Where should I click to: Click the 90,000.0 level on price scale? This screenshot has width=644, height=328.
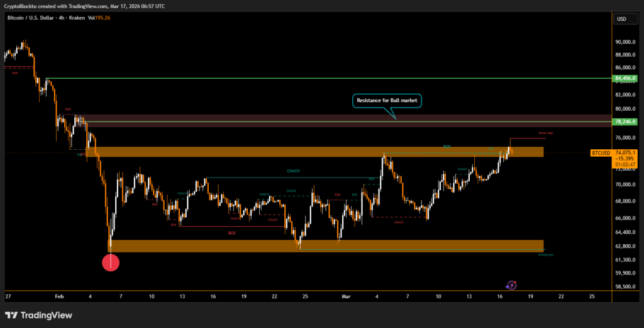coord(625,42)
